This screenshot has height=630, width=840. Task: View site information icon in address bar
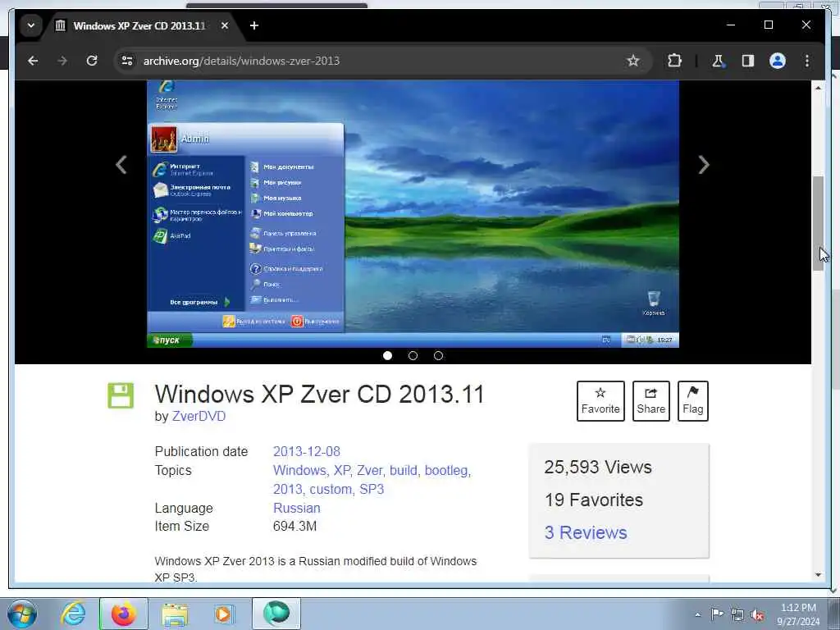(127, 61)
